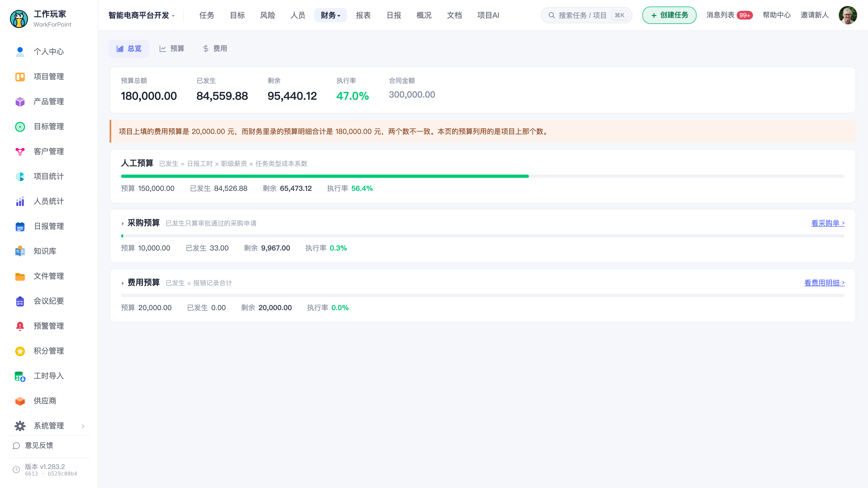The height and width of the screenshot is (488, 868).
Task: Click the 工时导入 import icon
Action: point(20,376)
